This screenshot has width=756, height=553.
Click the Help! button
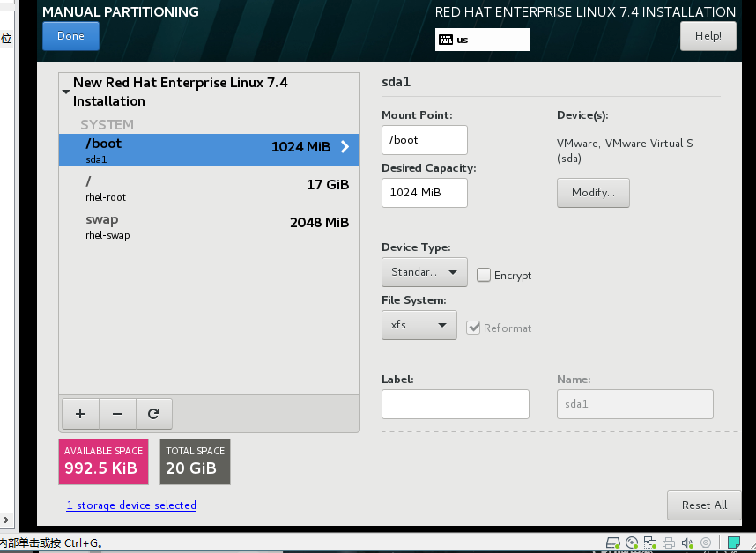click(708, 36)
